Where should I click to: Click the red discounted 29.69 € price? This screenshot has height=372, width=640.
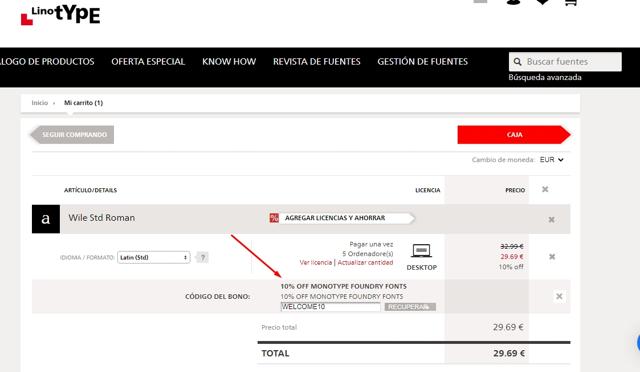tap(512, 256)
